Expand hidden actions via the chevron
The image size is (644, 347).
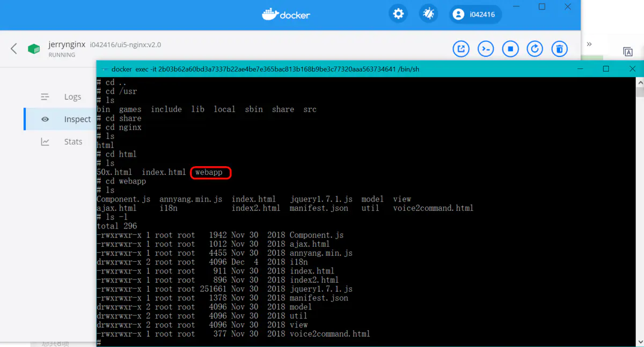pos(589,45)
